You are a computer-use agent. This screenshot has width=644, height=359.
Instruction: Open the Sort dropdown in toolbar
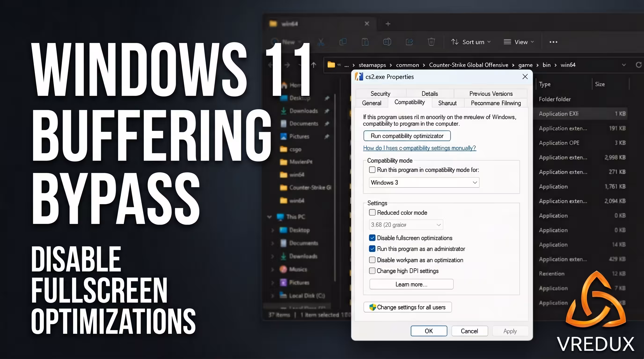click(471, 42)
